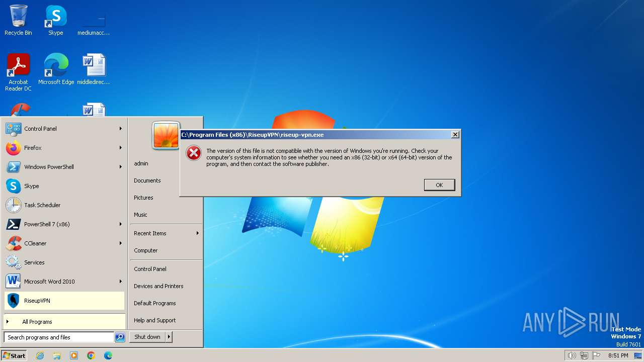
Task: Expand the Control Panel jump list arrow
Action: coord(121,129)
